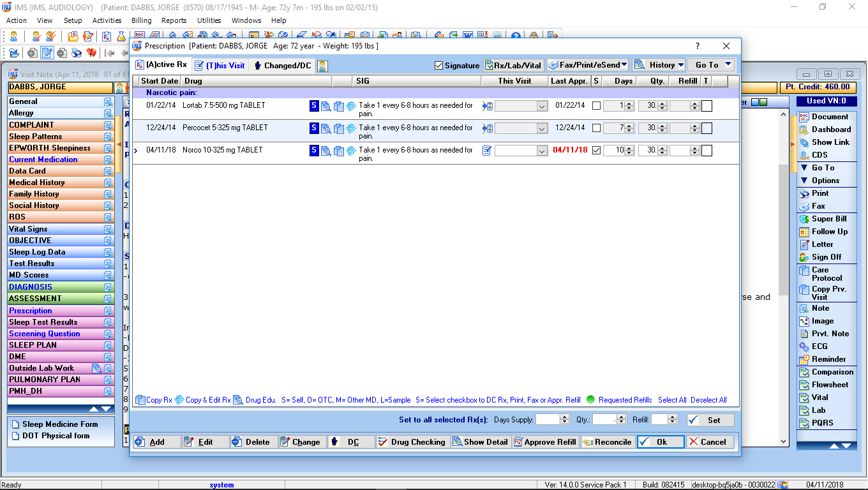
Task: Click the highlighted note-edit icon in second toolbar
Action: [x=47, y=53]
